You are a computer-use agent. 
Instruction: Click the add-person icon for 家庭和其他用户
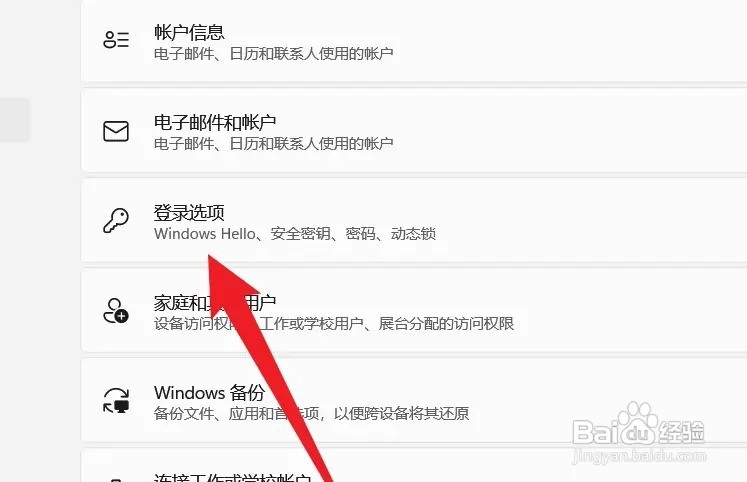coord(116,311)
